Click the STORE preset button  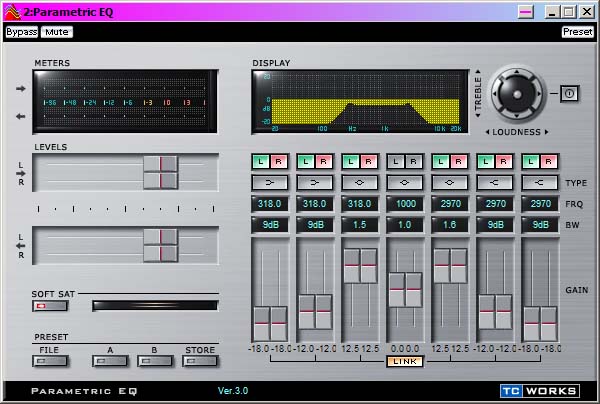200,361
